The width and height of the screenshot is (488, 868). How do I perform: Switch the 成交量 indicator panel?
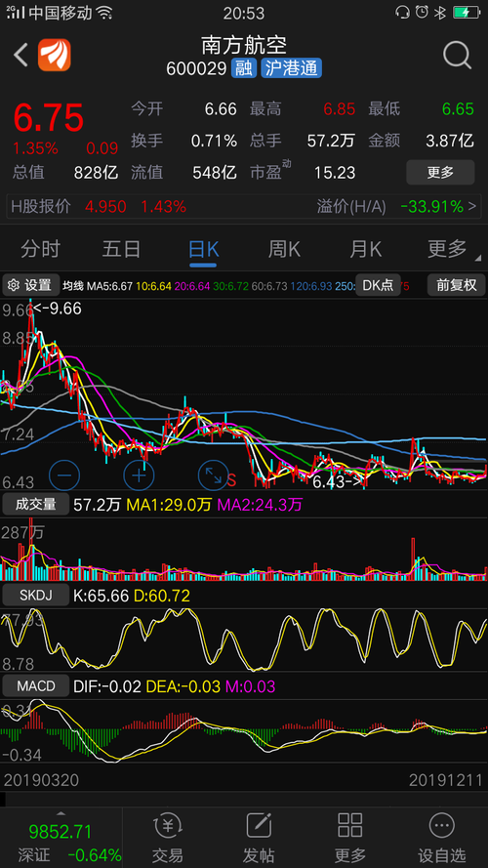[35, 505]
